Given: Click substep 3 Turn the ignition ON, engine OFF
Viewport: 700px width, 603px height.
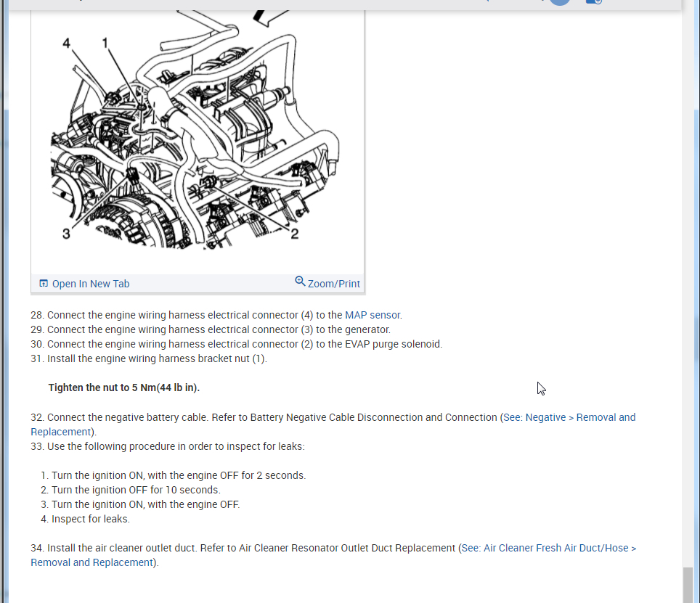Looking at the screenshot, I should click(x=140, y=504).
